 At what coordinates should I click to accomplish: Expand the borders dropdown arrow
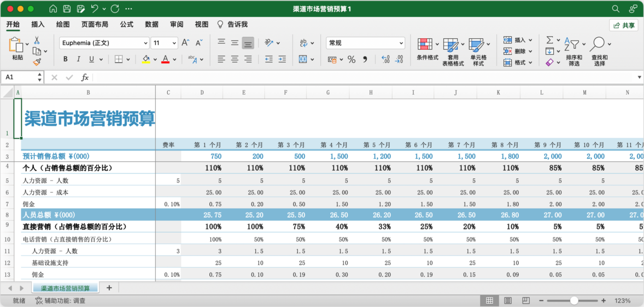click(x=128, y=60)
